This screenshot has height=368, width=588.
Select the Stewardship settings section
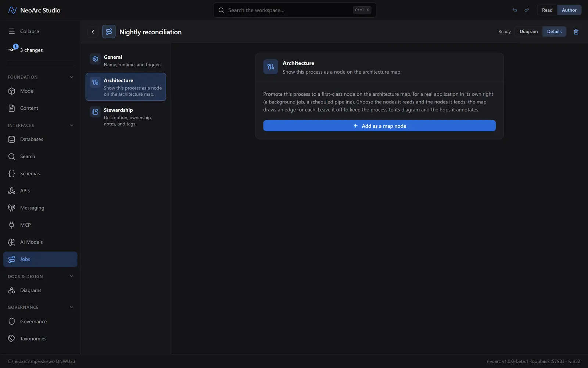pos(126,117)
